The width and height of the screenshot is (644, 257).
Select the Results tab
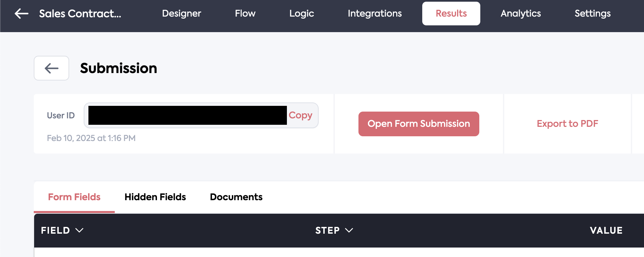(x=451, y=14)
